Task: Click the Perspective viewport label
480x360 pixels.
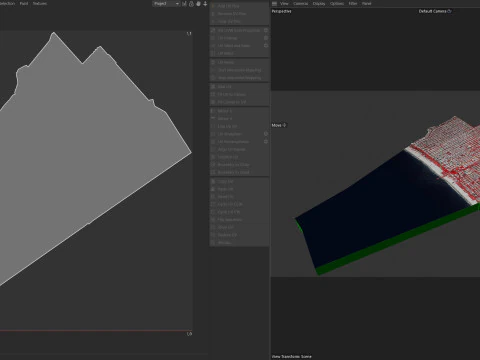Action: point(281,11)
